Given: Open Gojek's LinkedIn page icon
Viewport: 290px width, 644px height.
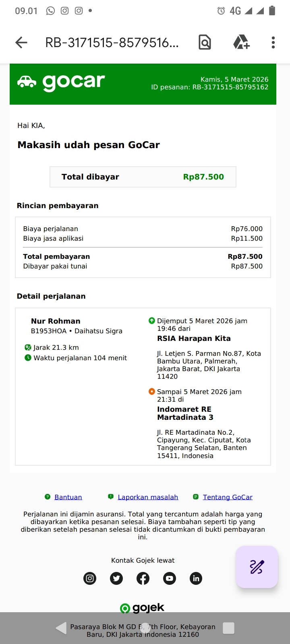Looking at the screenshot, I should tap(196, 578).
